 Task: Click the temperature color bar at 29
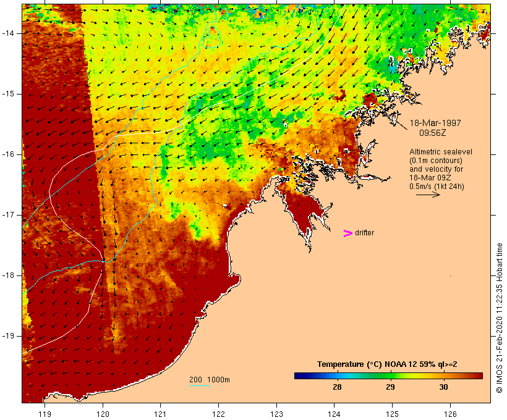coord(391,376)
